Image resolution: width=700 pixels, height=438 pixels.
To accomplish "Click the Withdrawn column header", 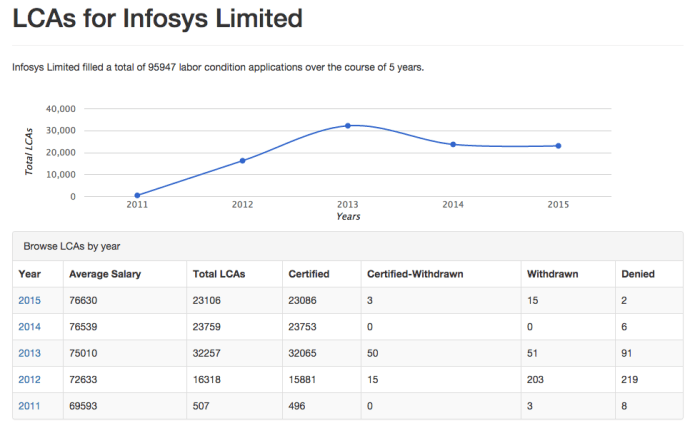I will [550, 273].
